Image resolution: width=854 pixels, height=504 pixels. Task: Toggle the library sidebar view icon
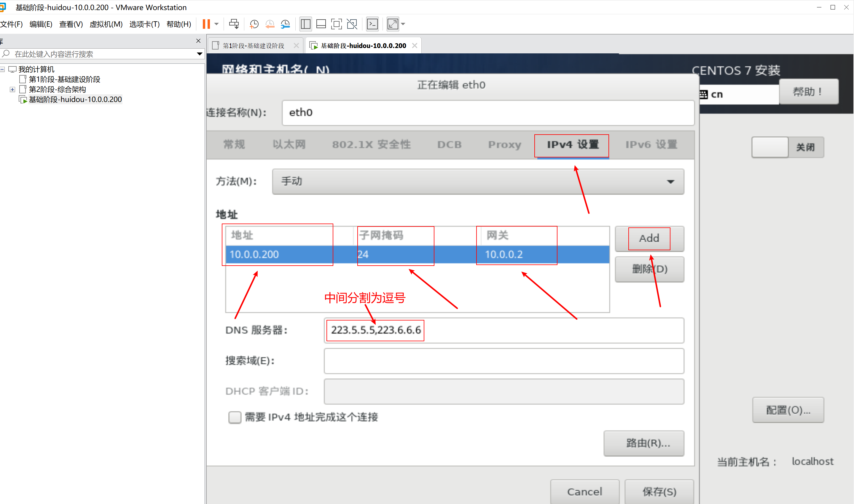[305, 24]
